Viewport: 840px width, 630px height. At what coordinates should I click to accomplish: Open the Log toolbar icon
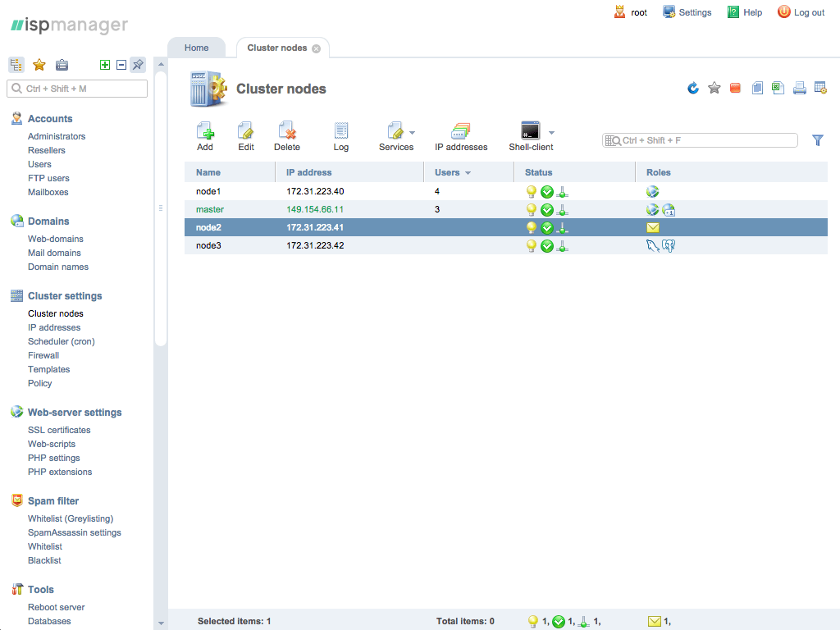[x=341, y=130]
